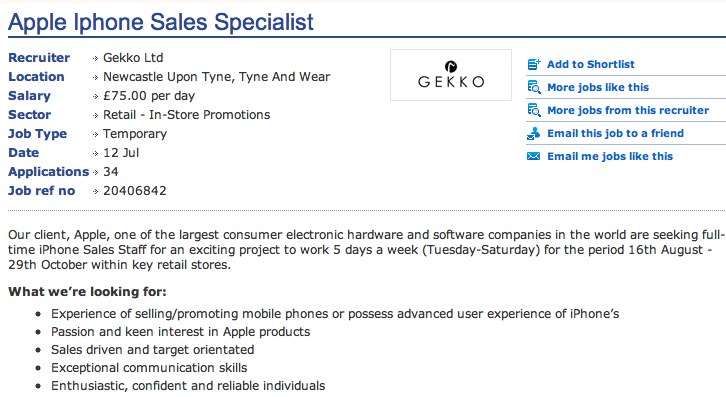Image resolution: width=726 pixels, height=397 pixels.
Task: Click the What we're looking for heading
Action: pyautogui.click(x=87, y=291)
